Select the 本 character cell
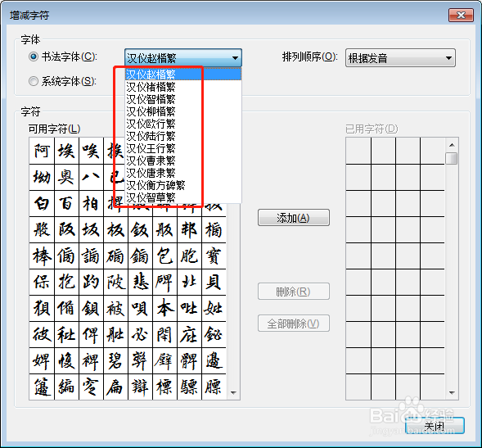 tap(164, 309)
